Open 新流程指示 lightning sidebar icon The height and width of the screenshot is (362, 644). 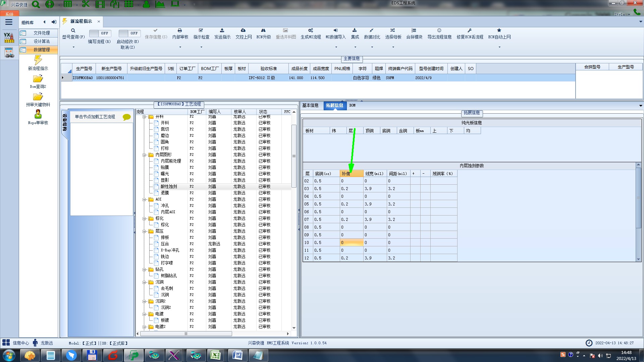[x=38, y=60]
